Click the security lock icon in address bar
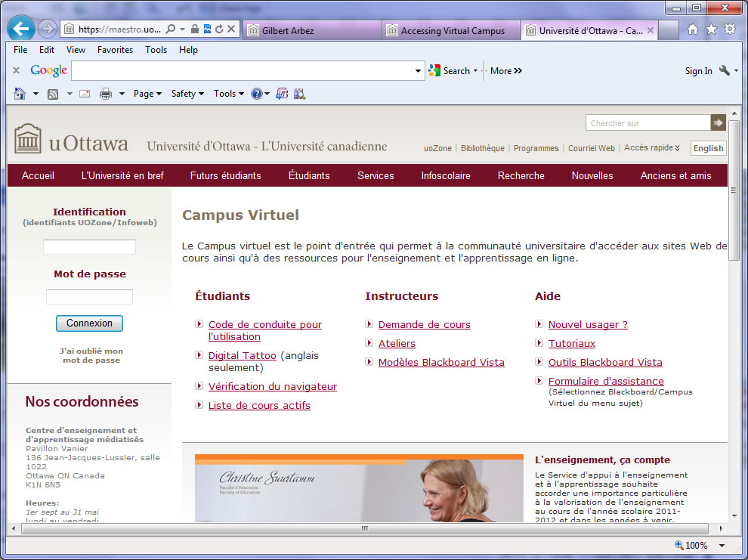 click(195, 29)
